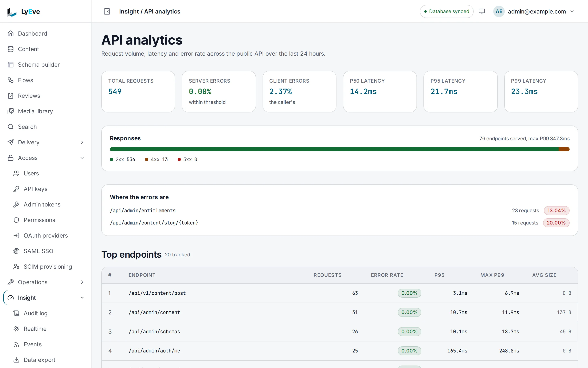Click the Audit log scroll icon

point(16,313)
